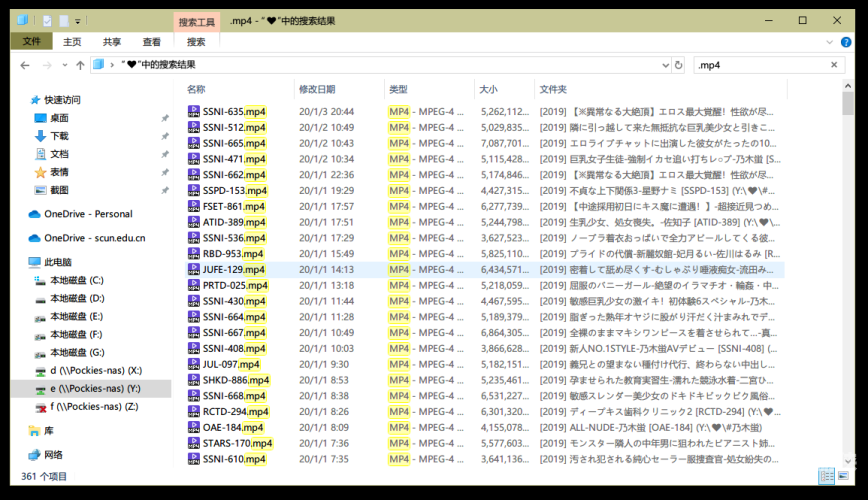868x500 pixels.
Task: Open network drive d (X:)
Action: (96, 370)
